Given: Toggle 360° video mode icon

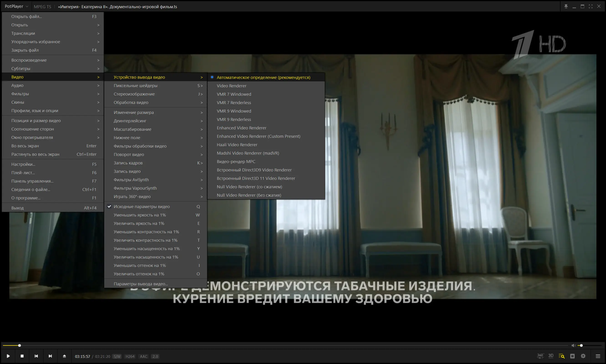Looking at the screenshot, I should tap(540, 356).
